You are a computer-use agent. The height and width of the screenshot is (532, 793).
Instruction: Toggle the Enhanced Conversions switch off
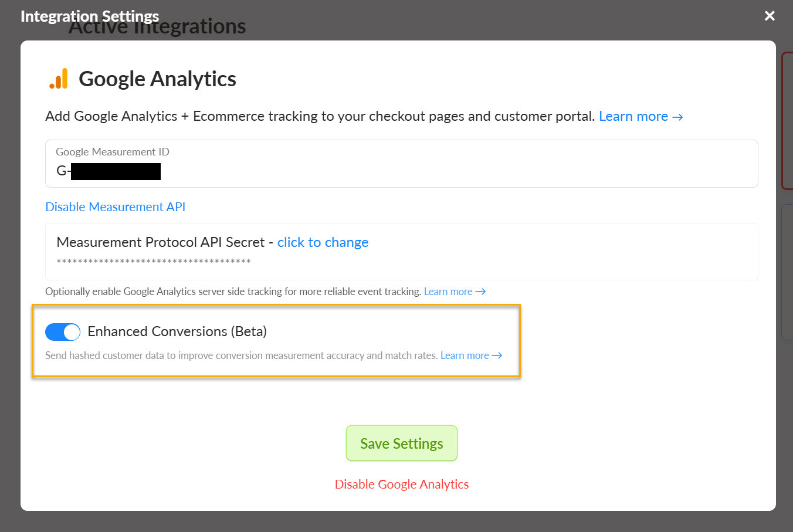point(63,332)
